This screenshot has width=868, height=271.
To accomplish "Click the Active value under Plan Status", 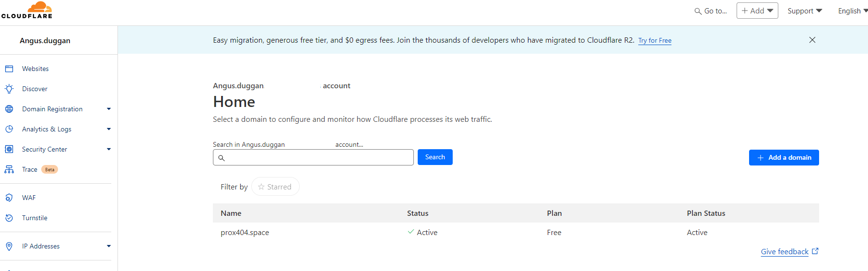I will coord(697,232).
